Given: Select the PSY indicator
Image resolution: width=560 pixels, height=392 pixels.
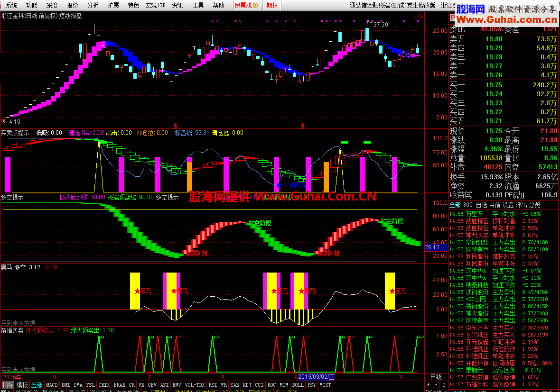Looking at the screenshot, I should pyautogui.click(x=311, y=385).
